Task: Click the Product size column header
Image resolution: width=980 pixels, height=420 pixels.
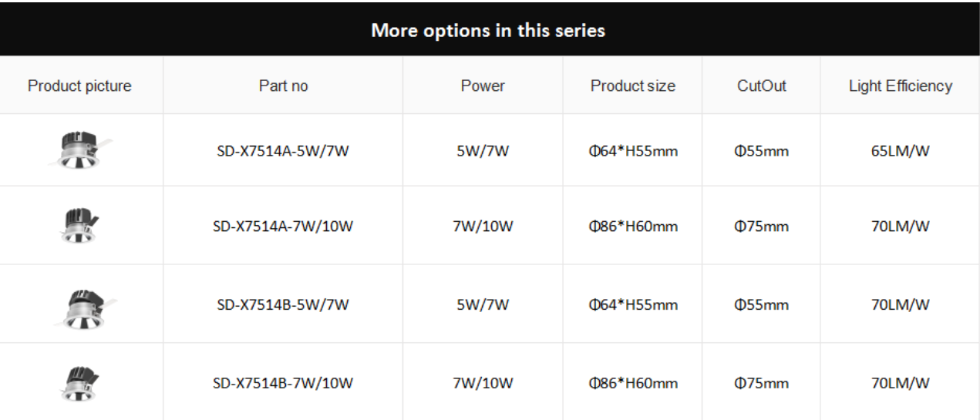Action: (x=632, y=86)
